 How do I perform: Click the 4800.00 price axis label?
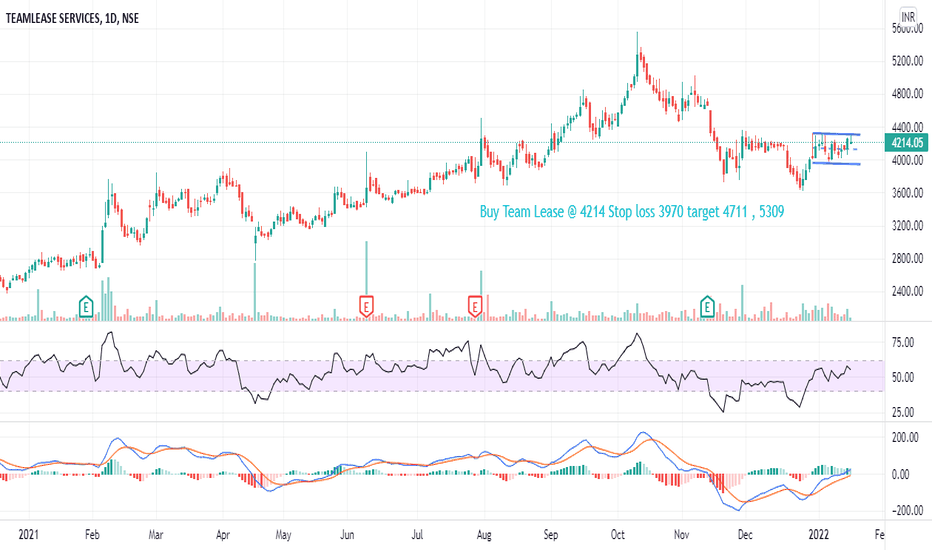point(908,94)
